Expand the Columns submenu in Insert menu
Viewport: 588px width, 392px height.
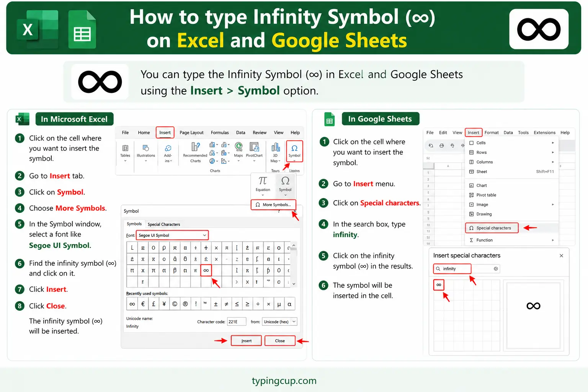pyautogui.click(x=553, y=162)
